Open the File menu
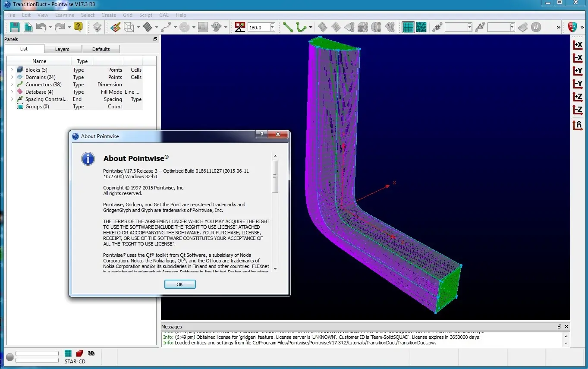Viewport: 588px width, 369px height. [x=11, y=15]
